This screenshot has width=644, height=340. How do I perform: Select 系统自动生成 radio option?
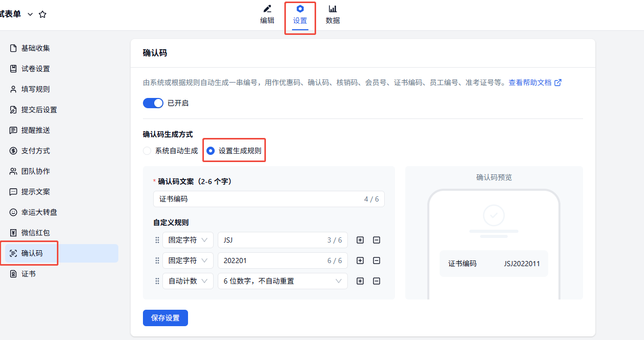pos(147,151)
